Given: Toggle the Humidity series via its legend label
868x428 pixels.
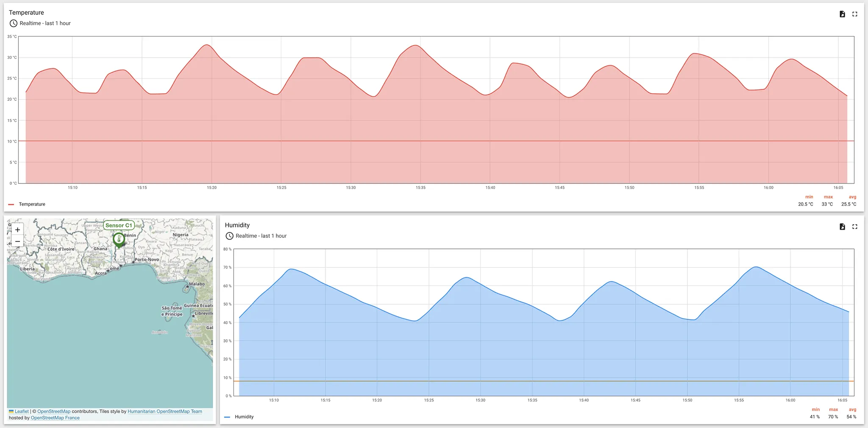Looking at the screenshot, I should point(244,417).
